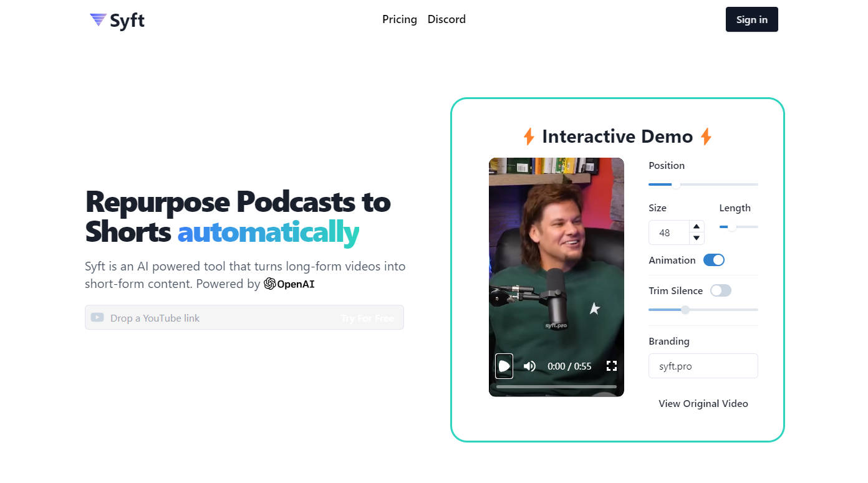Viewport: 868px width, 483px height.
Task: Click the YouTube icon in link field
Action: (97, 318)
